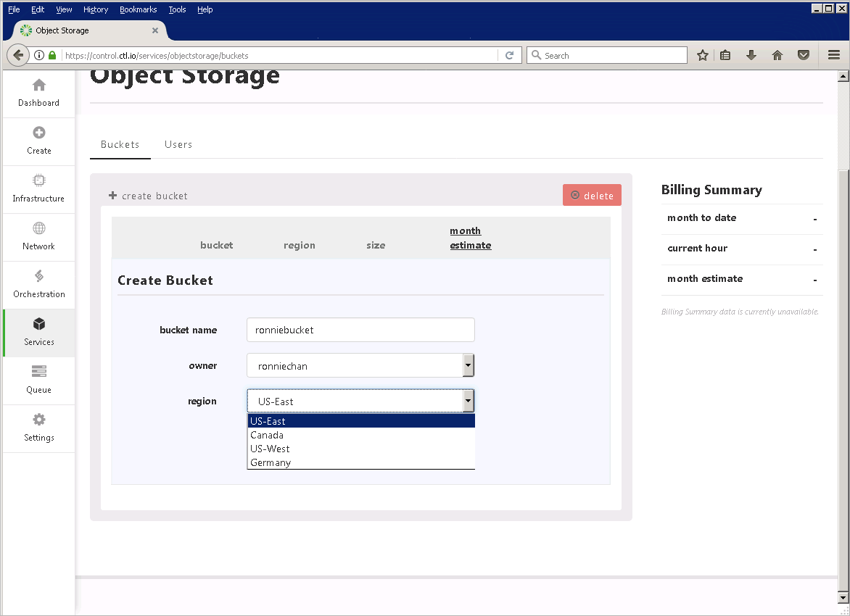
Task: Bookmark this page with star icon
Action: [x=703, y=55]
